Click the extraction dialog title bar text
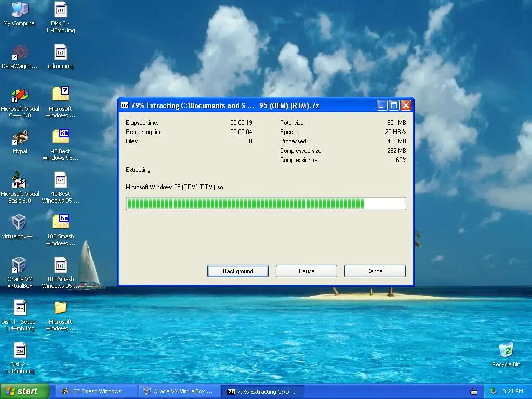 coord(225,105)
